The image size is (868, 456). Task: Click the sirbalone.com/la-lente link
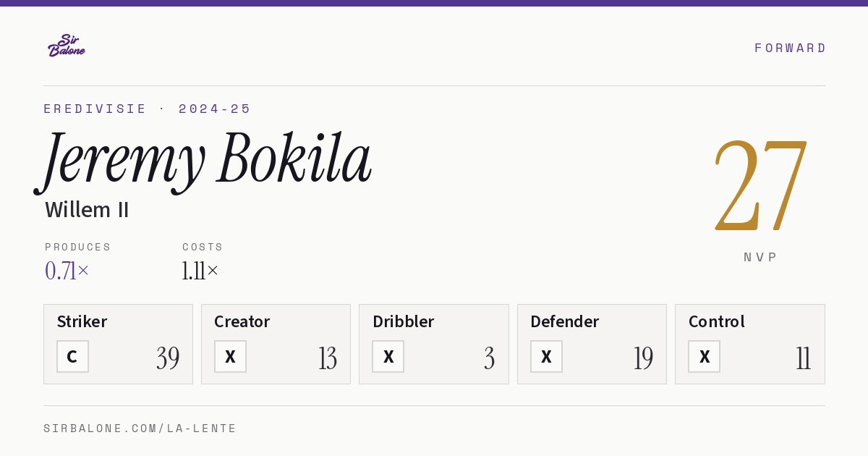point(140,428)
